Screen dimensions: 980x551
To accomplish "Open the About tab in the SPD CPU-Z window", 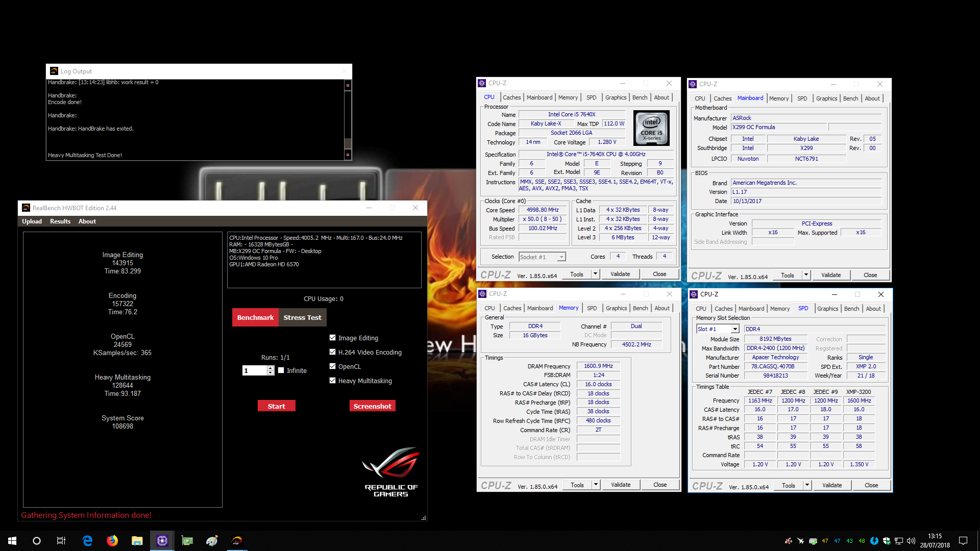I will click(873, 309).
